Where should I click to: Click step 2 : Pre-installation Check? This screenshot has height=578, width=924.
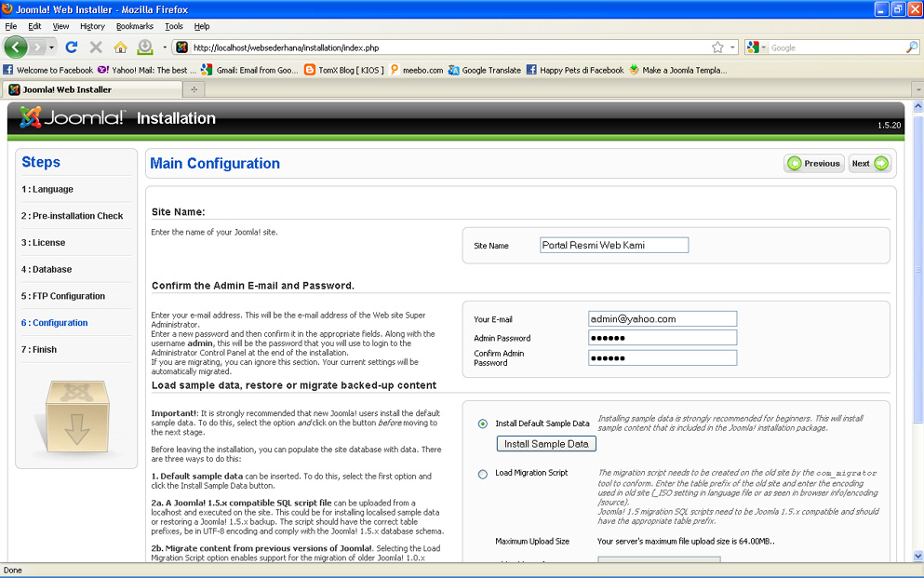[72, 216]
